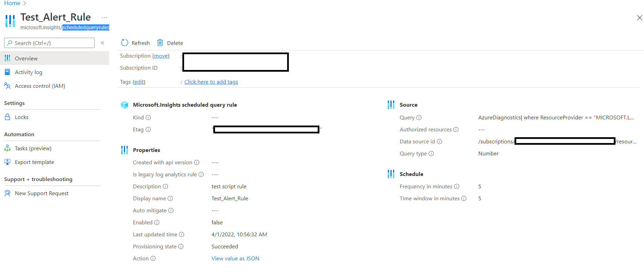Open the 'View value as JSON' link
Image resolution: width=644 pixels, height=272 pixels.
click(x=235, y=258)
